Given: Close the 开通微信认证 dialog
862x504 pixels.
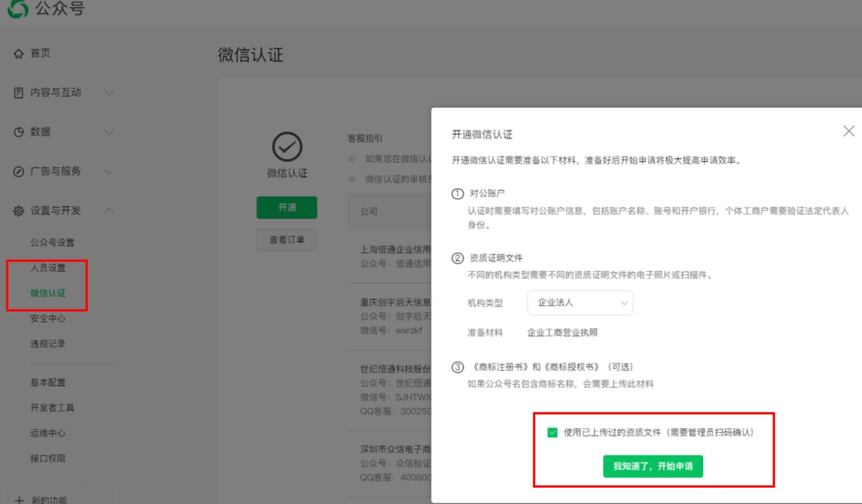Looking at the screenshot, I should [x=849, y=131].
